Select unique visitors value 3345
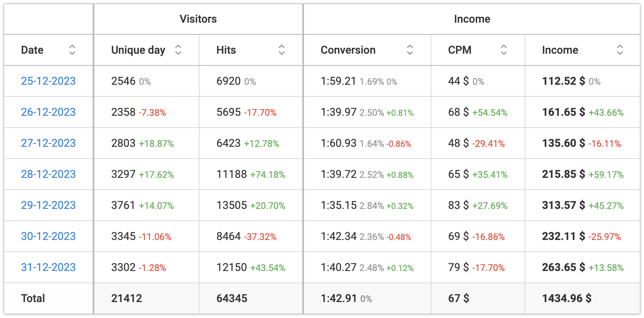This screenshot has height=318, width=644. click(123, 236)
